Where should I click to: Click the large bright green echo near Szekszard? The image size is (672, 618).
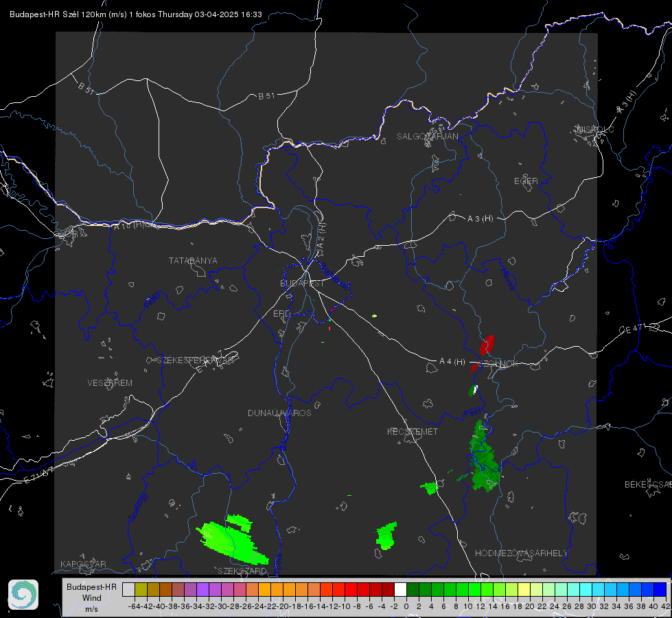click(x=231, y=540)
